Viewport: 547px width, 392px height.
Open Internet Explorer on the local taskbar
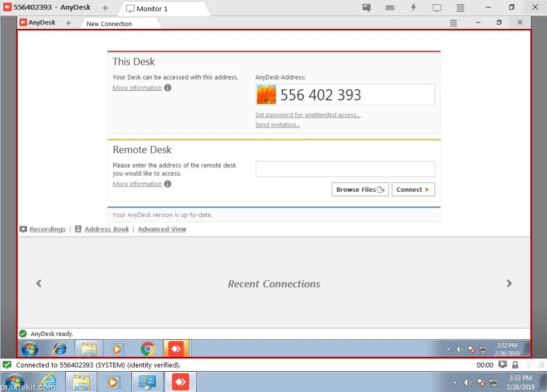48,382
